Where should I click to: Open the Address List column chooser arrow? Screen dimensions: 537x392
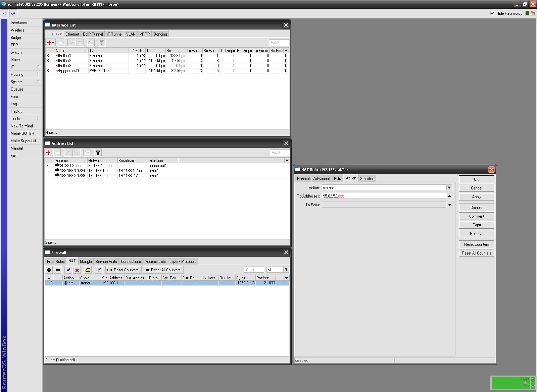tap(287, 161)
